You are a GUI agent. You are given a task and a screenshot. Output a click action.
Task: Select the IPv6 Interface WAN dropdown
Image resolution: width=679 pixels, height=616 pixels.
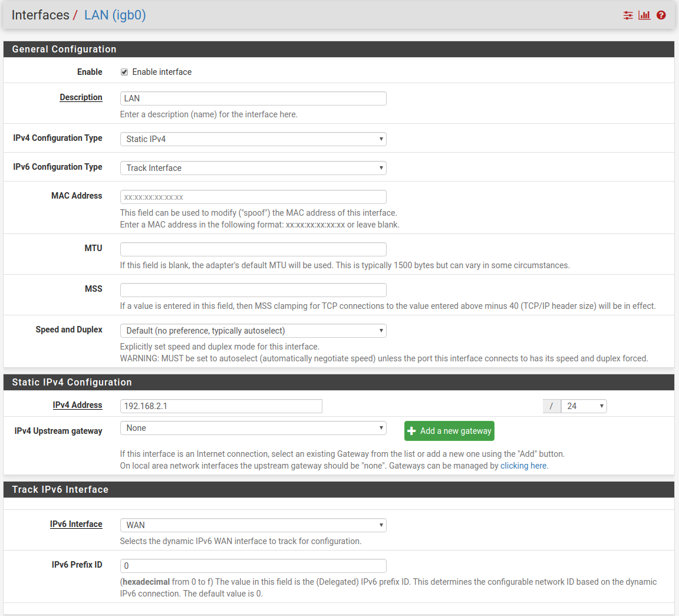253,525
